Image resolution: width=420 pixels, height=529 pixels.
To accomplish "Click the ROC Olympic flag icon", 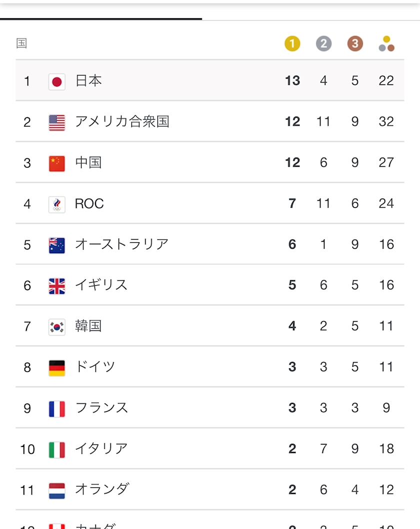I will tap(57, 204).
